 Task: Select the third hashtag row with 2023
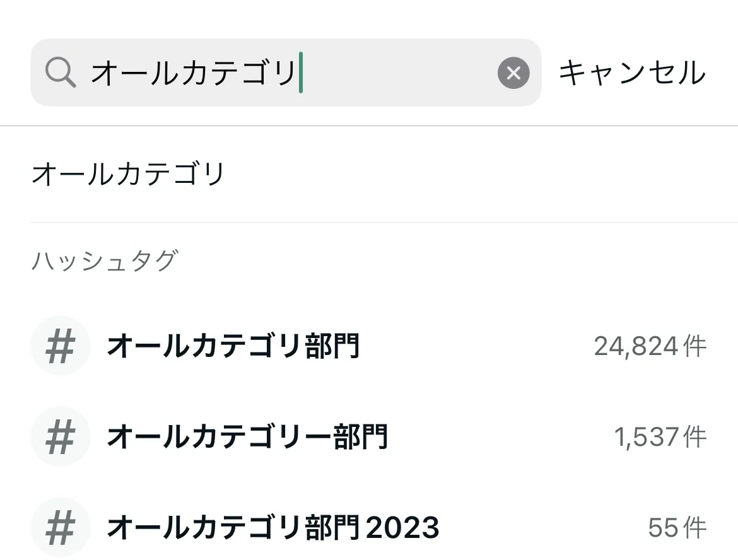[x=369, y=528]
